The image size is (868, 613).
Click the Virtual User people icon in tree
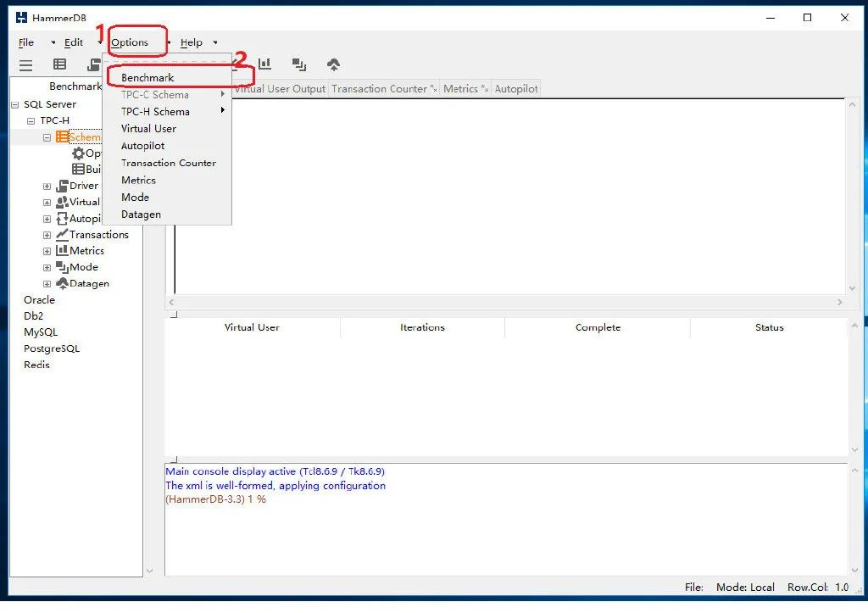[62, 202]
